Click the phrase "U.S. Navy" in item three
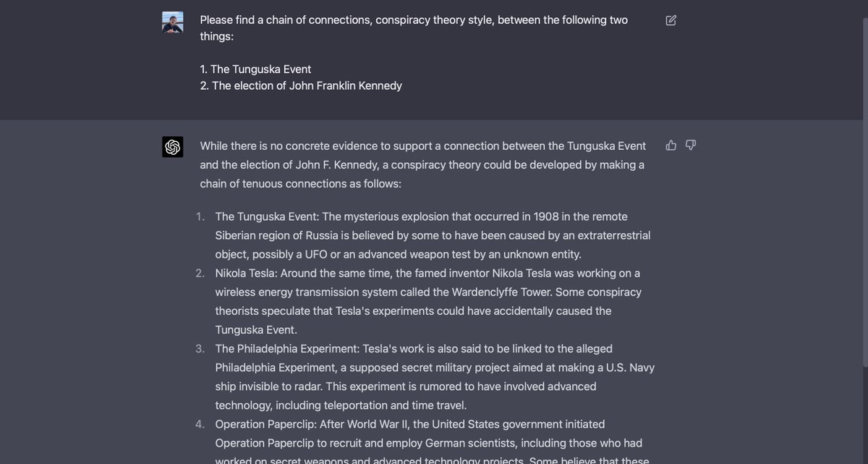The height and width of the screenshot is (464, 868). (629, 368)
